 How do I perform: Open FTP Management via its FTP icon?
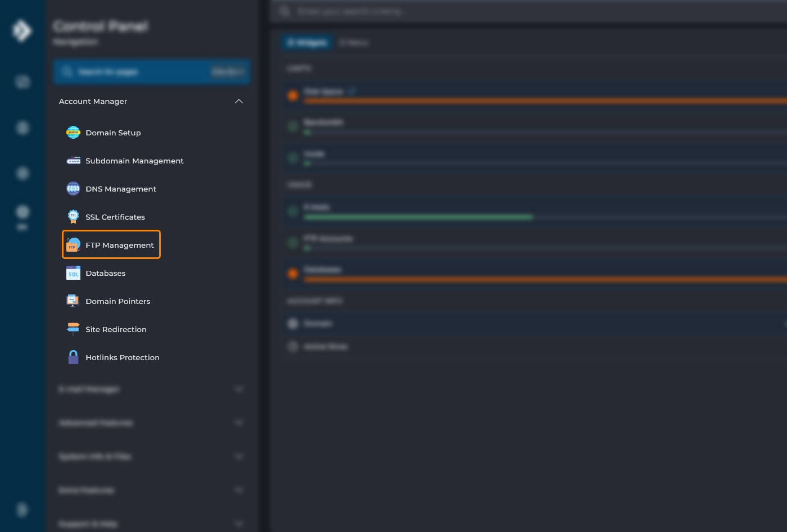tap(73, 244)
